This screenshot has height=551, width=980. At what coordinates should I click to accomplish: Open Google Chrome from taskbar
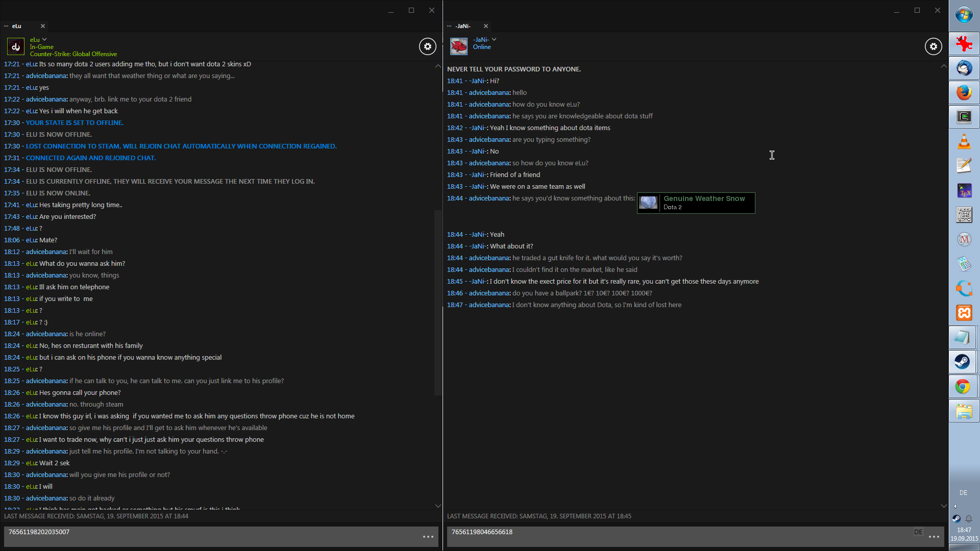963,387
